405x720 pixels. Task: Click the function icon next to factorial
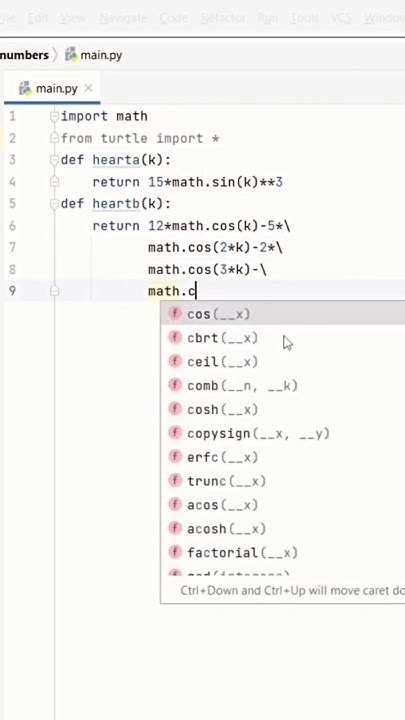point(175,552)
